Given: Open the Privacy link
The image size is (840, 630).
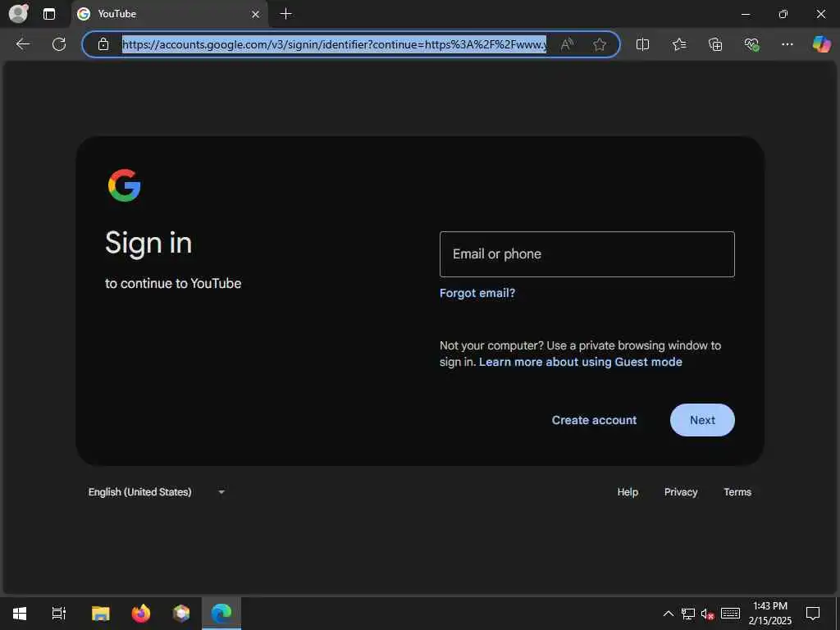Looking at the screenshot, I should 681,492.
